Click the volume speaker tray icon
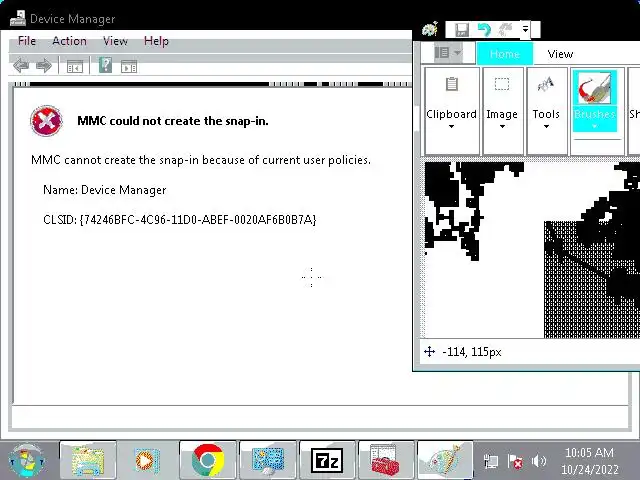 point(539,461)
